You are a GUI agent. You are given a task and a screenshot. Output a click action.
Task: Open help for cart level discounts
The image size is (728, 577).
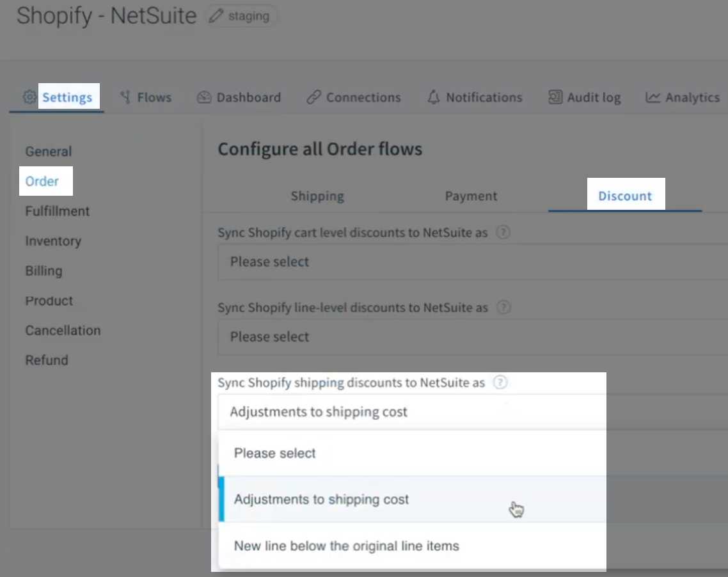point(503,232)
